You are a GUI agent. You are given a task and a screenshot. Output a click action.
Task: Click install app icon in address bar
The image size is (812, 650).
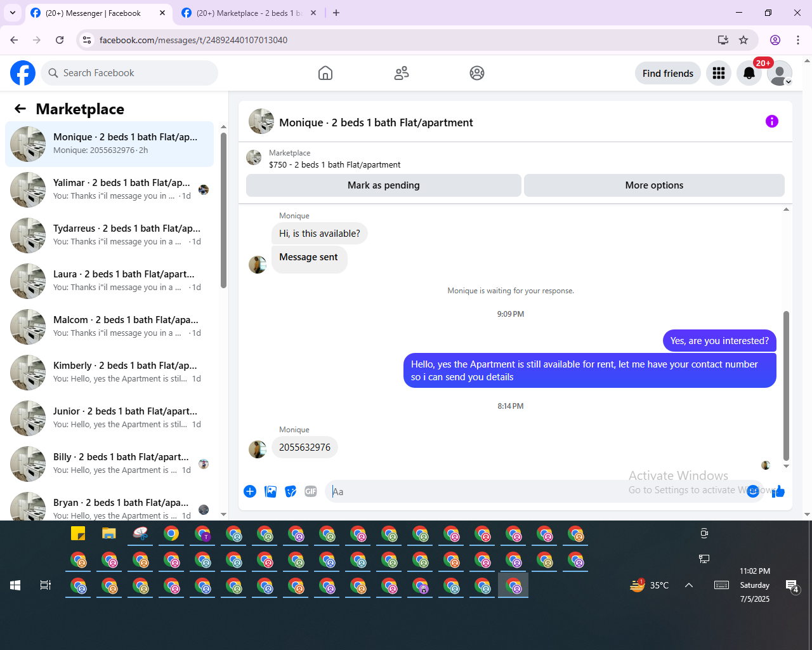[x=723, y=40]
